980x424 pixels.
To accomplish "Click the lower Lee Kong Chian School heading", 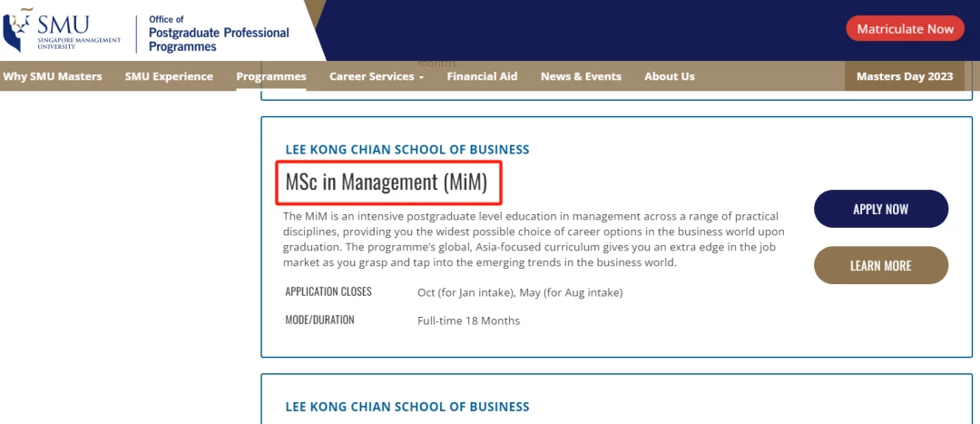I will pos(407,407).
